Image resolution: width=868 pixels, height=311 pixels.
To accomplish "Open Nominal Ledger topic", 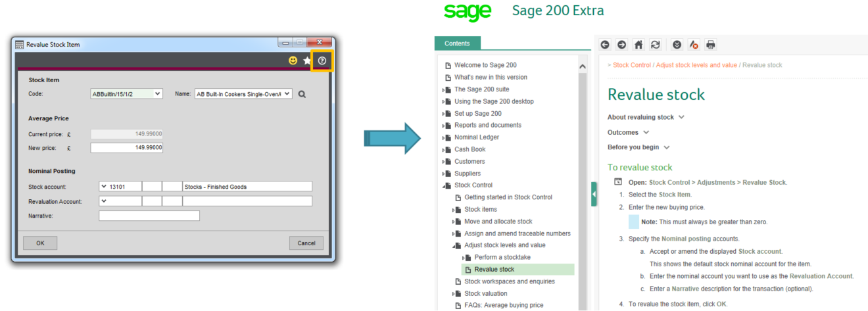I will click(477, 137).
